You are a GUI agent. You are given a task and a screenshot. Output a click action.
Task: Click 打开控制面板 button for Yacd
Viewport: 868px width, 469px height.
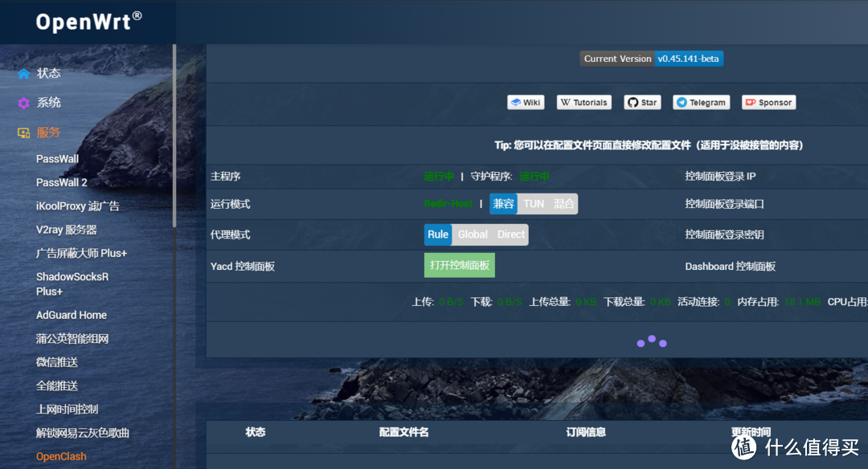(460, 266)
